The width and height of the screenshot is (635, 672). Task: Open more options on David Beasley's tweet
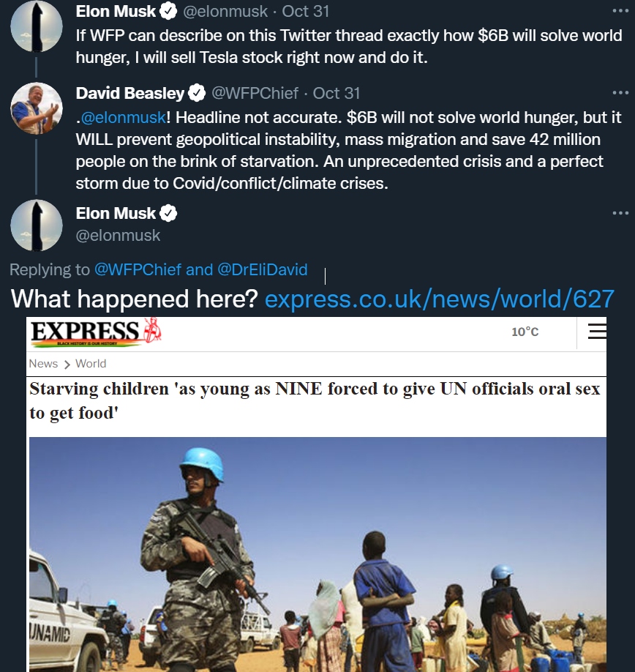(x=620, y=93)
